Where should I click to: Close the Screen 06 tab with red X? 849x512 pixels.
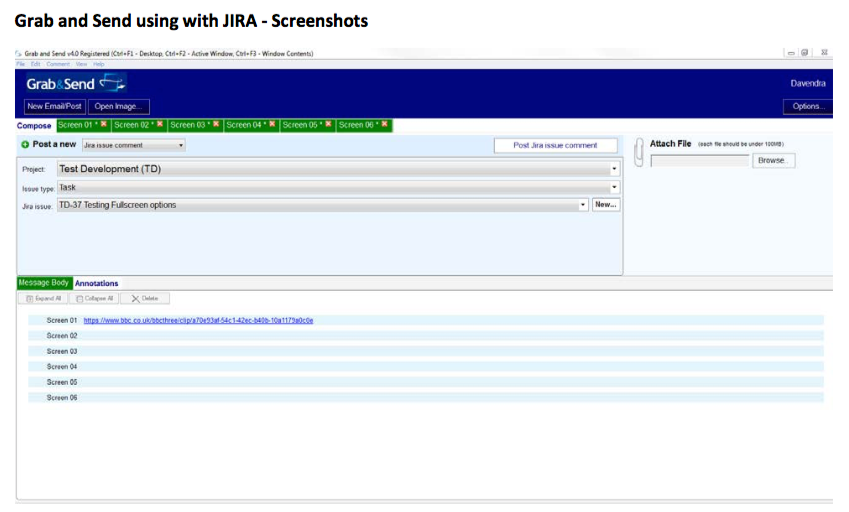click(384, 124)
